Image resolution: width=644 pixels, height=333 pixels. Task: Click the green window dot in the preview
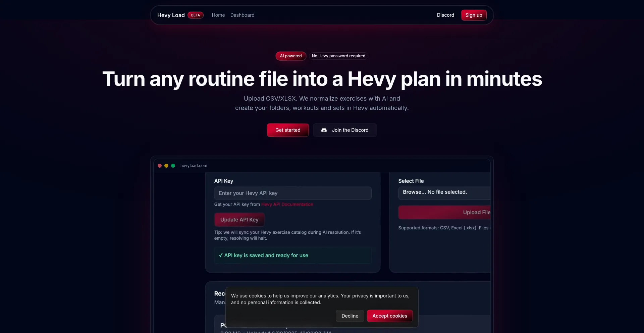[x=173, y=166]
